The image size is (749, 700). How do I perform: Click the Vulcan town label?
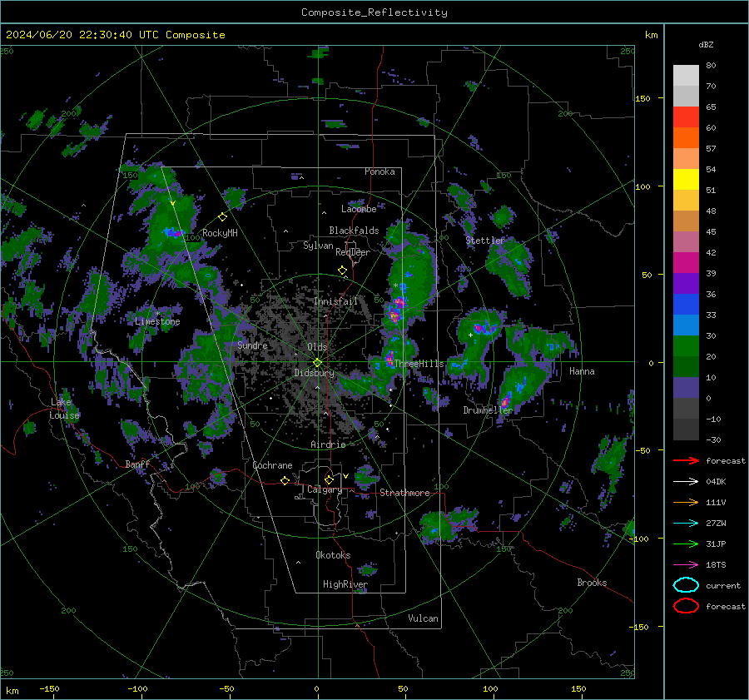(423, 618)
